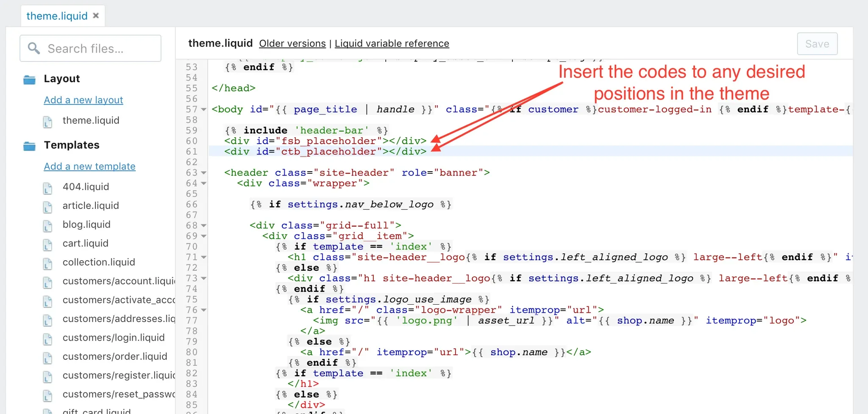Click the settings.nav_below_logo if statement
The image size is (868, 414).
tap(351, 204)
